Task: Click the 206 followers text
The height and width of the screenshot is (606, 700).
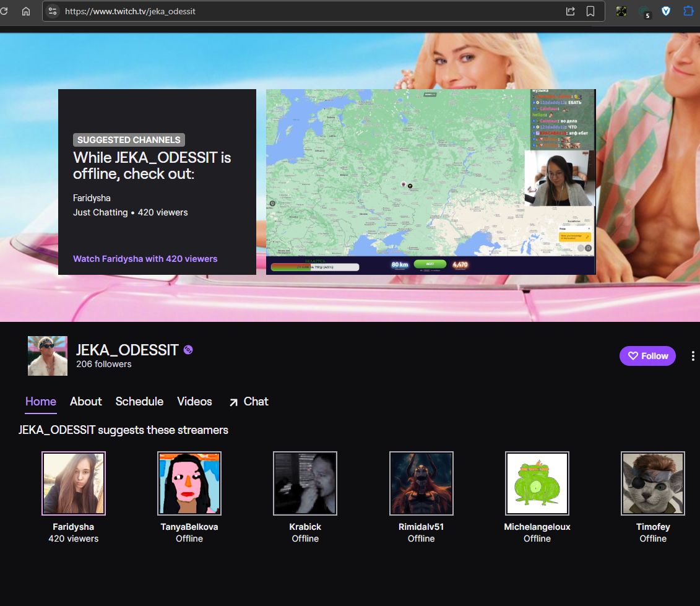Action: 104,365
